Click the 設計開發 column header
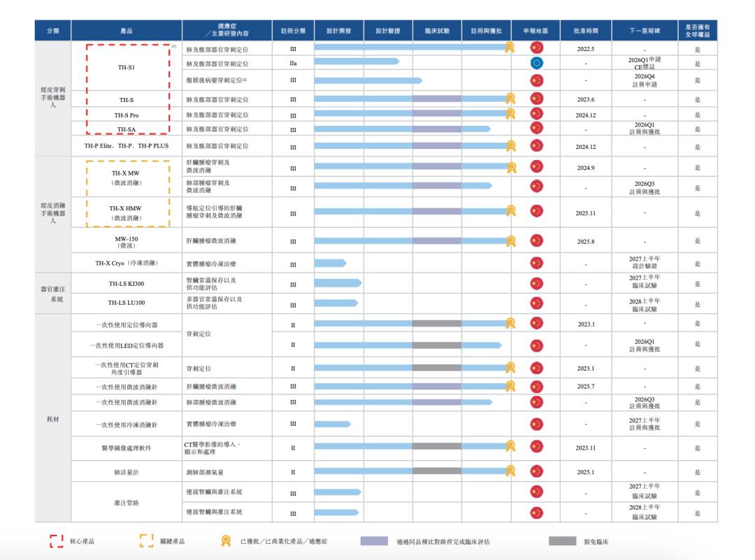The width and height of the screenshot is (755, 560). coord(339,30)
